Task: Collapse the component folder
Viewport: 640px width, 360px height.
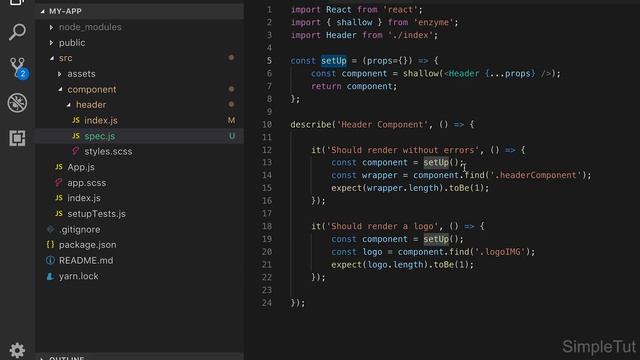Action: (60, 89)
